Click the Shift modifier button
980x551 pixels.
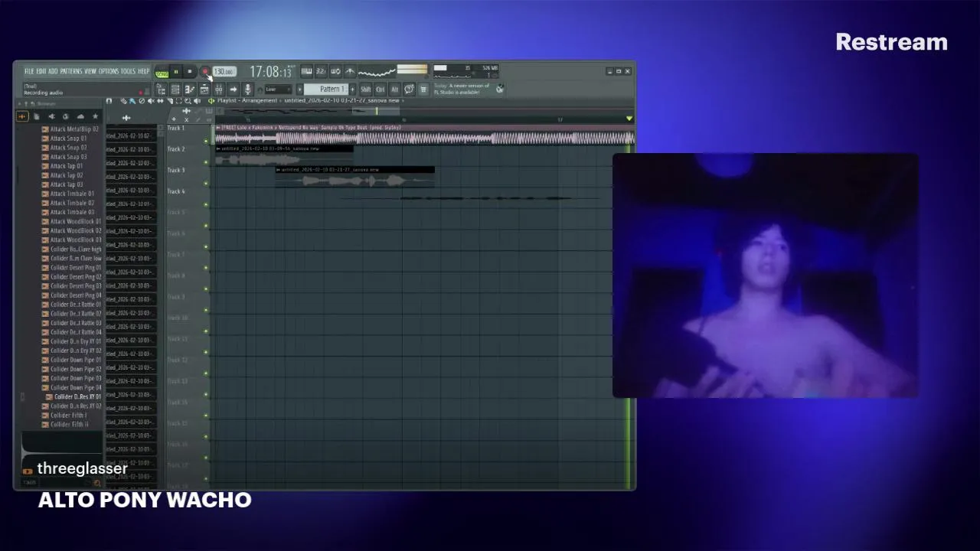(x=366, y=90)
